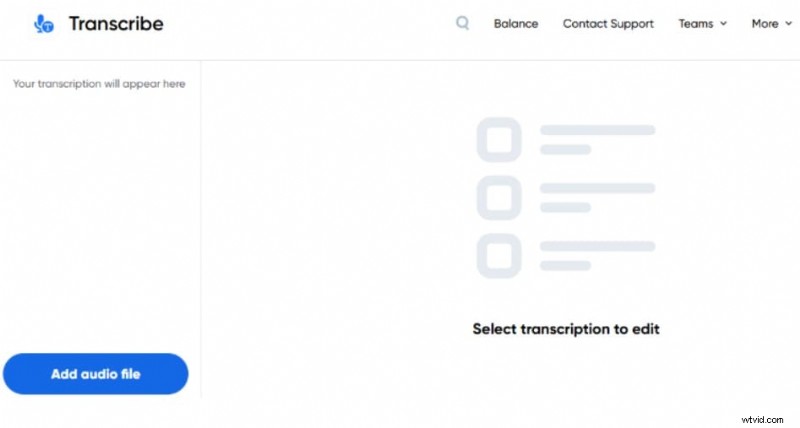Open the More menu
This screenshot has width=800, height=428.
coord(764,23)
